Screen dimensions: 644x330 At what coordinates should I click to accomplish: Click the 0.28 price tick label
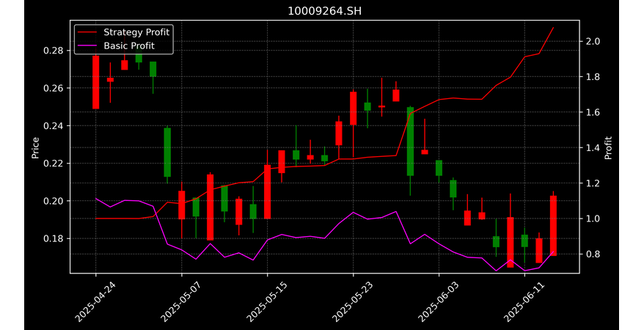[53, 51]
